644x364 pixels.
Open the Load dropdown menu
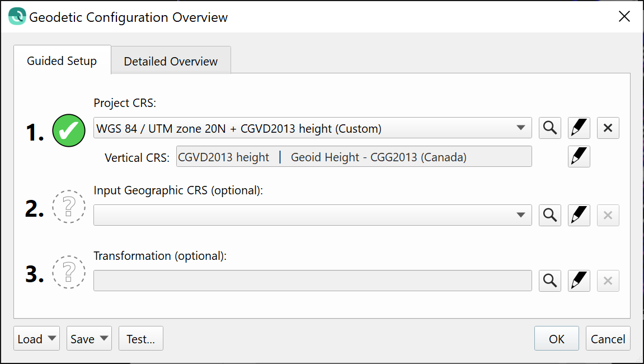[x=37, y=339]
